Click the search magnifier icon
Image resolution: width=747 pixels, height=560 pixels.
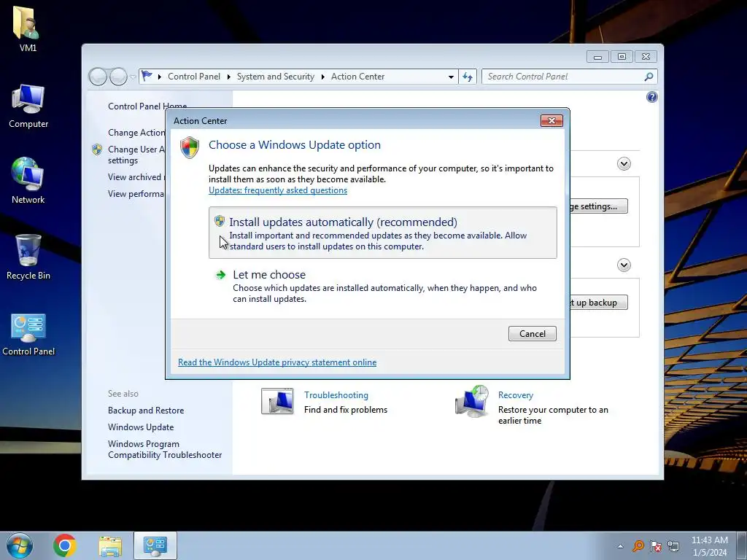[x=649, y=77]
